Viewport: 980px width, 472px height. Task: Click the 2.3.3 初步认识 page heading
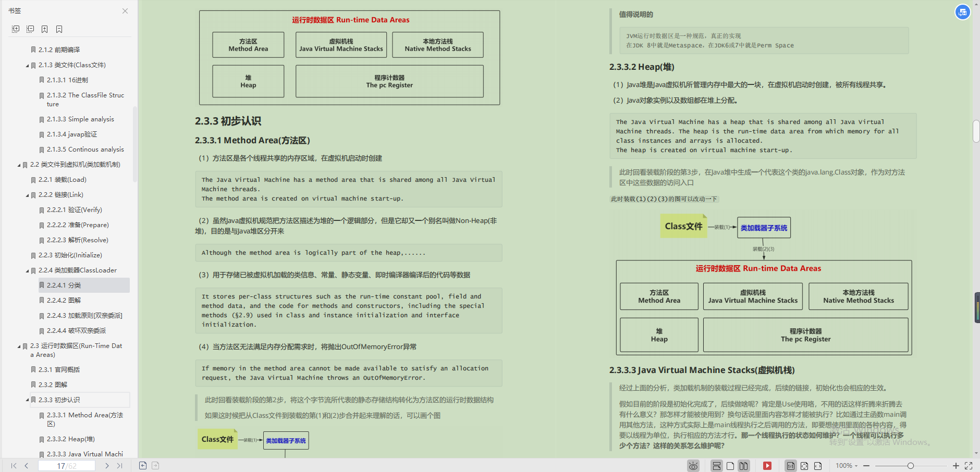[228, 121]
